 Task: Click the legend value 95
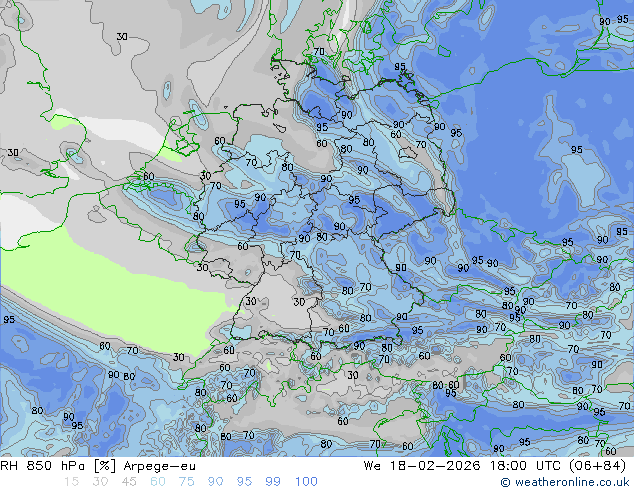click(244, 482)
